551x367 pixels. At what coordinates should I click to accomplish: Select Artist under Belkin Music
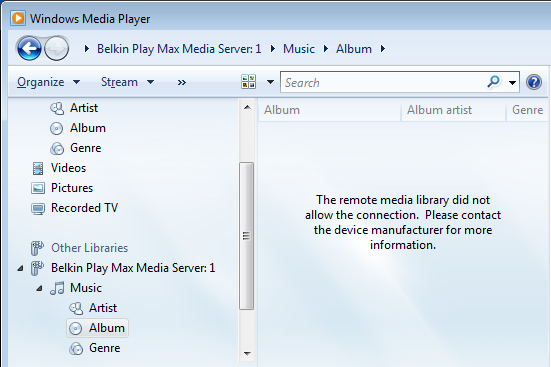click(103, 308)
